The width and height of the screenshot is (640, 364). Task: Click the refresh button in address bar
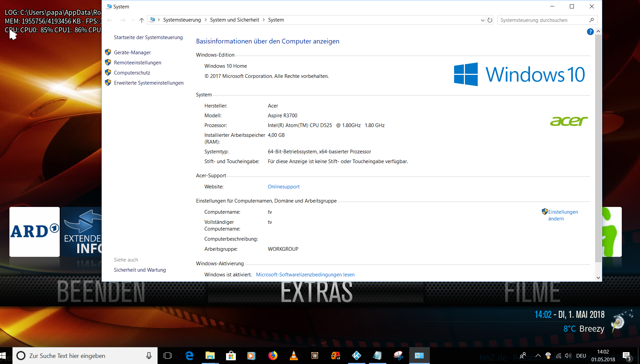click(490, 20)
